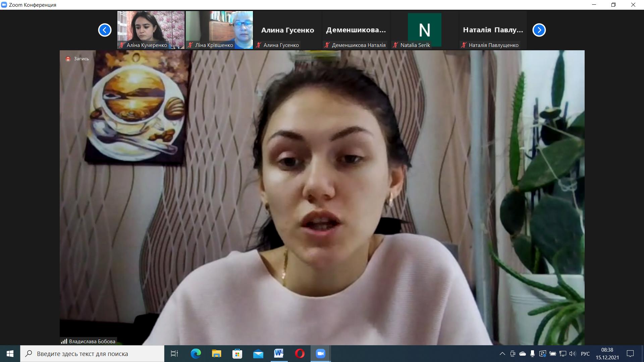Select Алина Гусенко participant tile
This screenshot has height=362, width=644.
(x=288, y=30)
